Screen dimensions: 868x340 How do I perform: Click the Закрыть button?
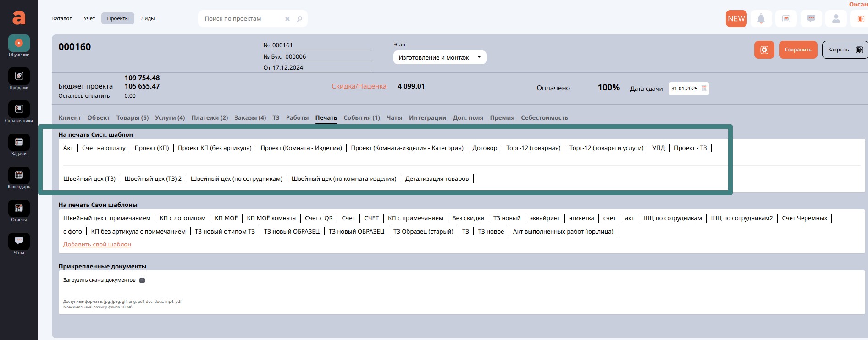[844, 50]
